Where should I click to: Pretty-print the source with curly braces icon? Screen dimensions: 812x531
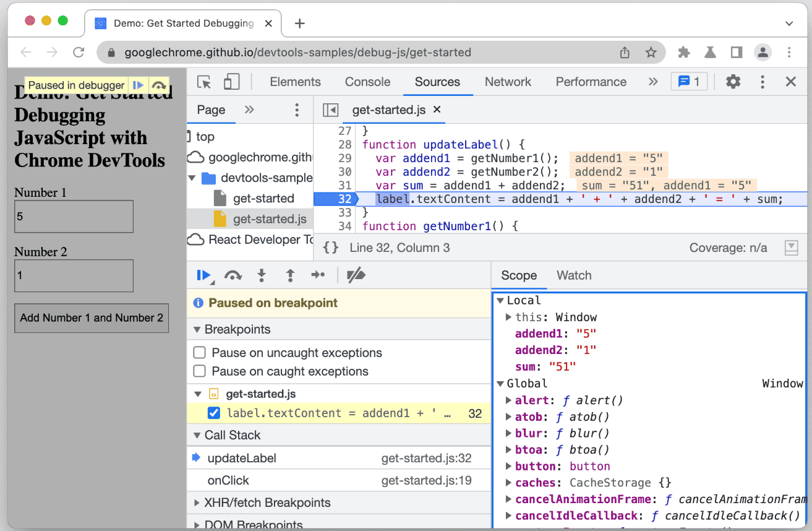click(x=331, y=248)
